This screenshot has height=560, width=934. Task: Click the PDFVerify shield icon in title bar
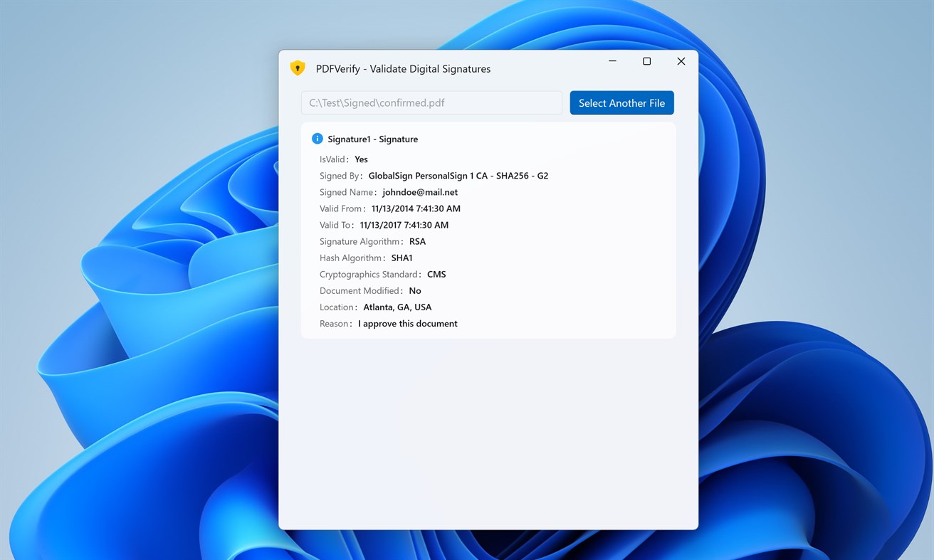pos(298,68)
